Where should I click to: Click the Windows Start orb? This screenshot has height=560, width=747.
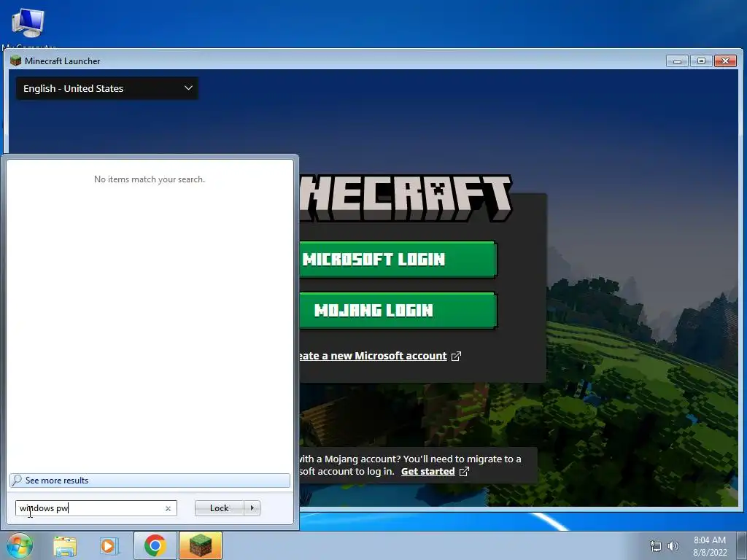point(19,545)
